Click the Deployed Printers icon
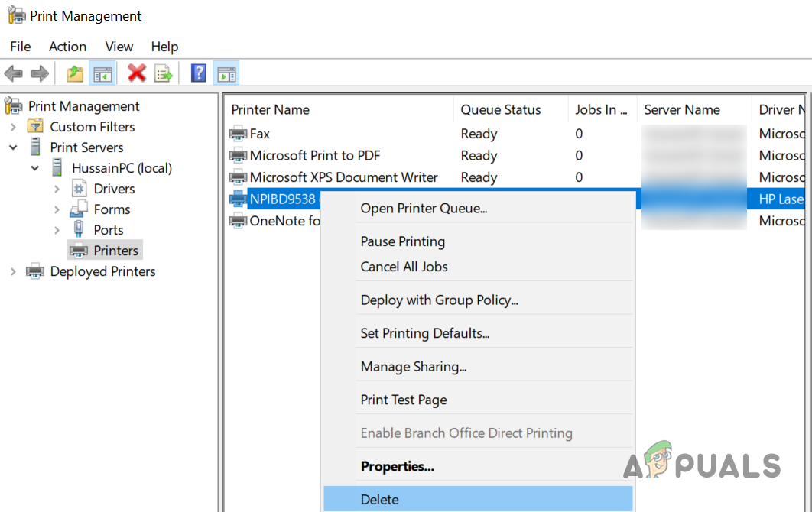812x512 pixels. coord(35,271)
